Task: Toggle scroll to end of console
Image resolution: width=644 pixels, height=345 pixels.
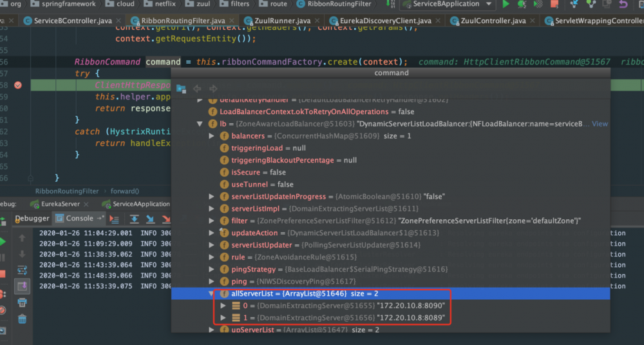Action: [x=22, y=286]
